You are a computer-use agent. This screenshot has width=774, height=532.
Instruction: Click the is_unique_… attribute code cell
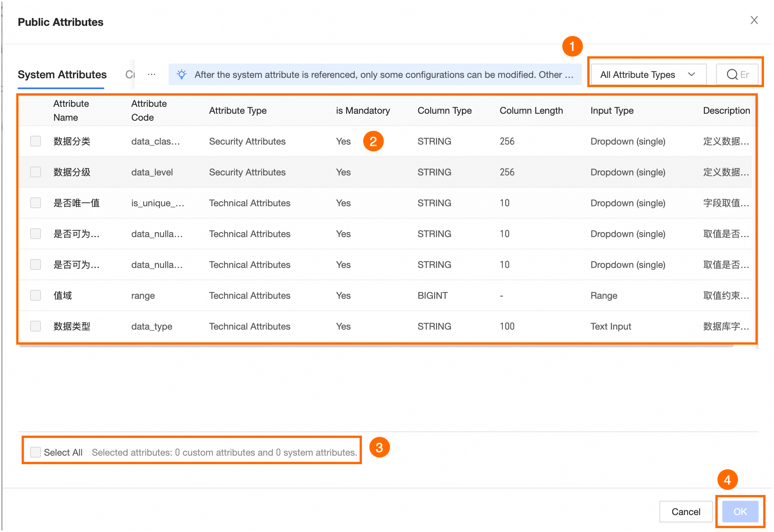pos(157,203)
